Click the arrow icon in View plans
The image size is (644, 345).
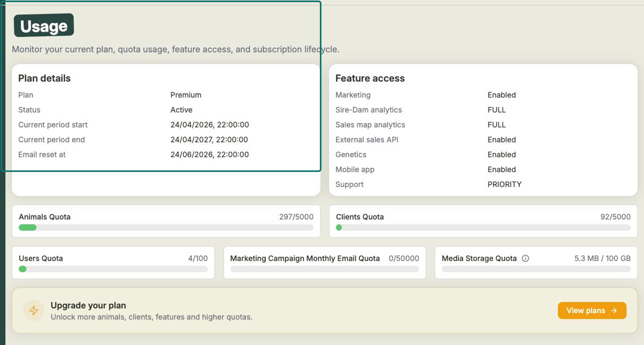(614, 310)
